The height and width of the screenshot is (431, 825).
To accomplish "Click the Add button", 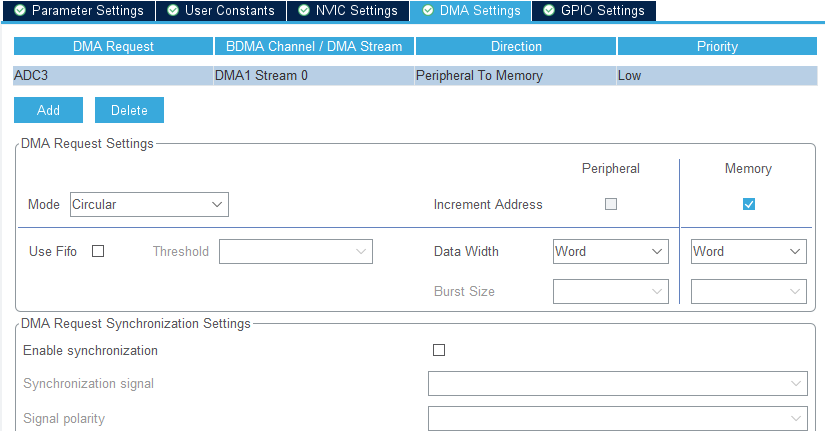I will click(x=48, y=110).
